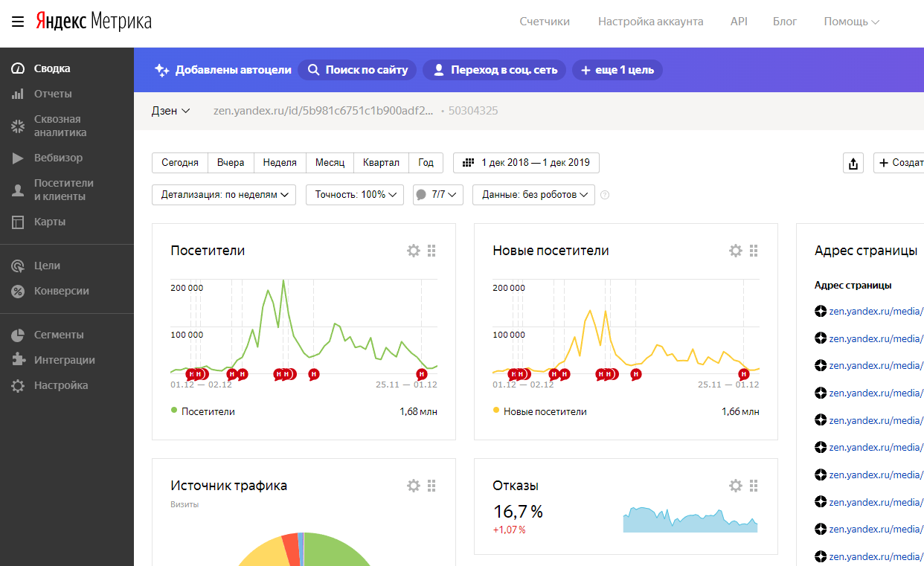Click the last note marker on Посетители chart
The width and height of the screenshot is (924, 566).
tap(422, 374)
